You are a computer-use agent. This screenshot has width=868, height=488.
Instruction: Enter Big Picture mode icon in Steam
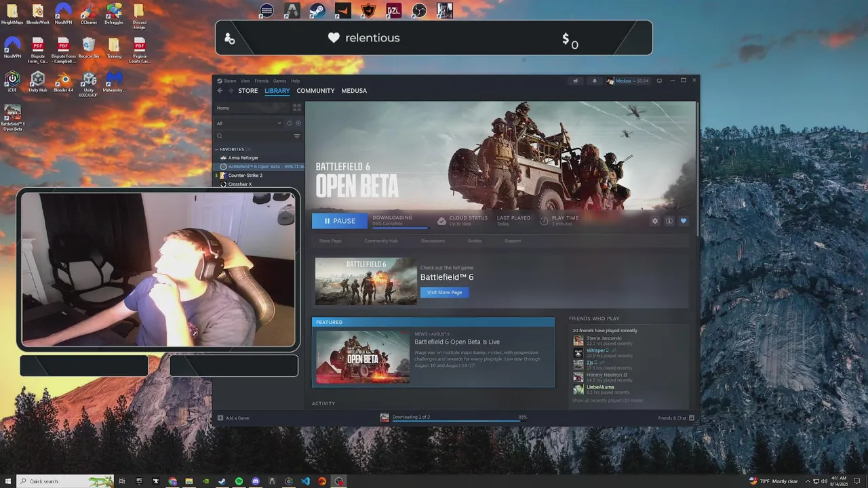click(x=659, y=81)
